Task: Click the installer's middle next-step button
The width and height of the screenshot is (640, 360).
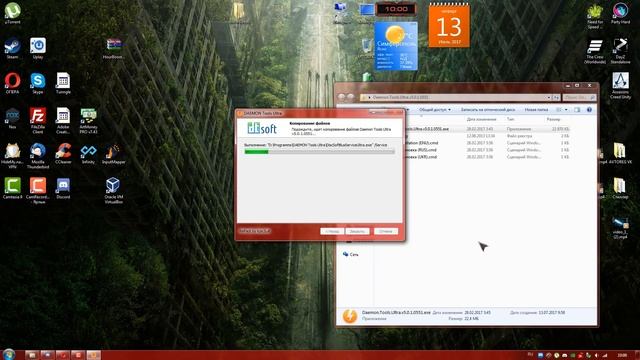Action: (357, 231)
